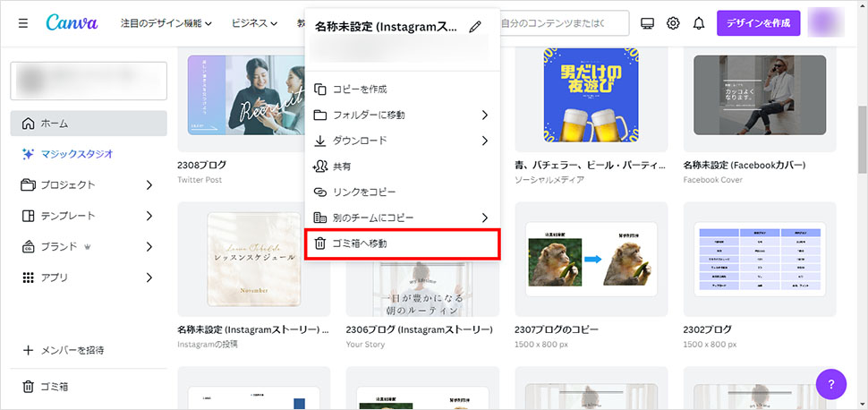Click the plus icon beside メンバーを招待

pos(28,350)
